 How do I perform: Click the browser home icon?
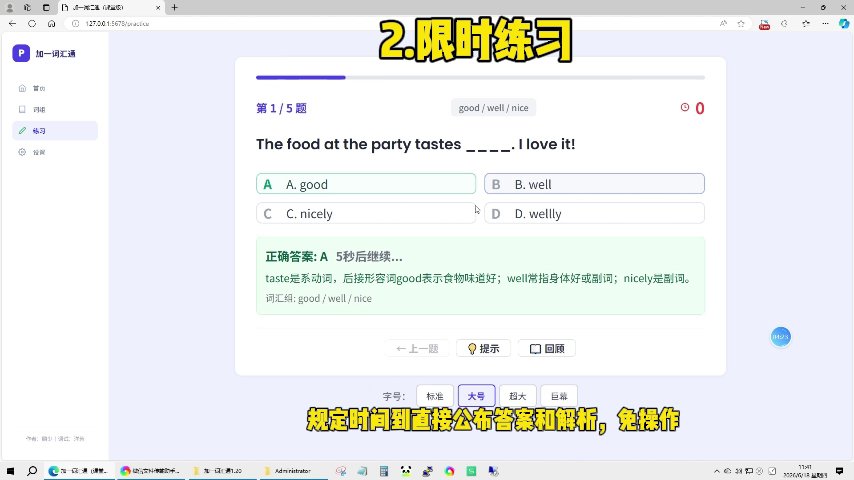(51, 23)
